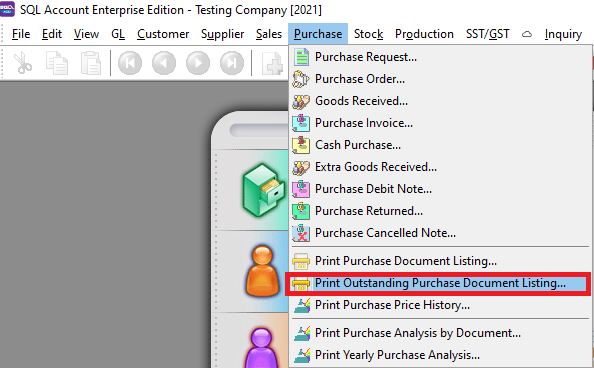Viewport: 594px width, 368px height.
Task: Open the Sales menu
Action: coord(269,34)
